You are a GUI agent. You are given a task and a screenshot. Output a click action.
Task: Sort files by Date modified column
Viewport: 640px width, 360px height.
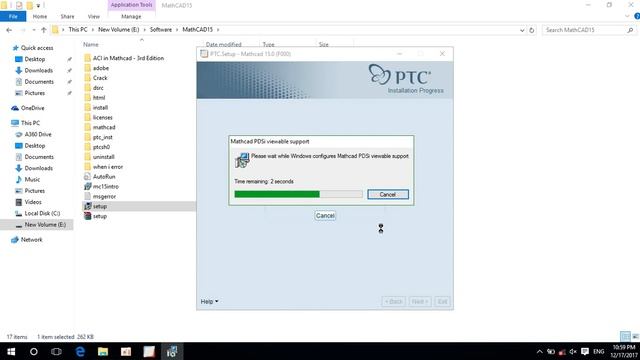(223, 44)
